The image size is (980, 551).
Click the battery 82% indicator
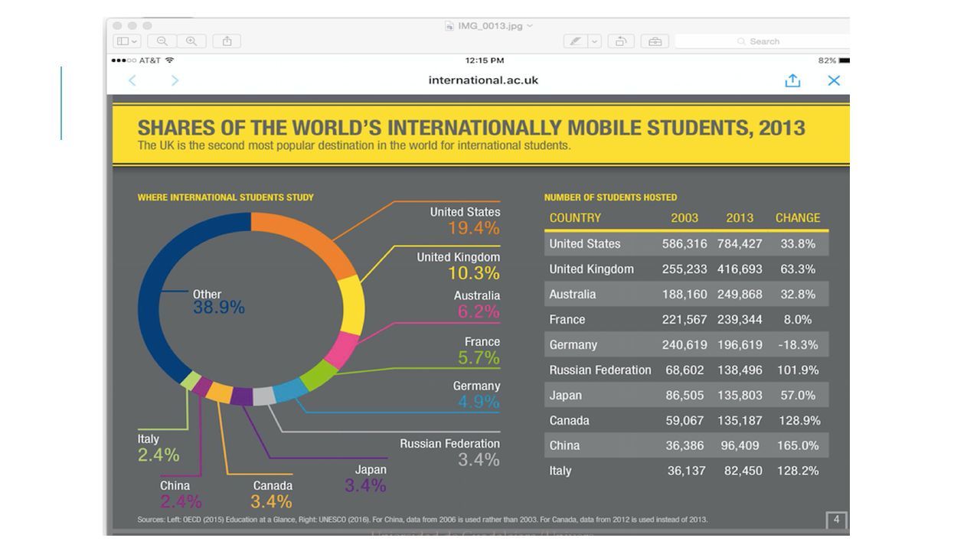point(834,60)
